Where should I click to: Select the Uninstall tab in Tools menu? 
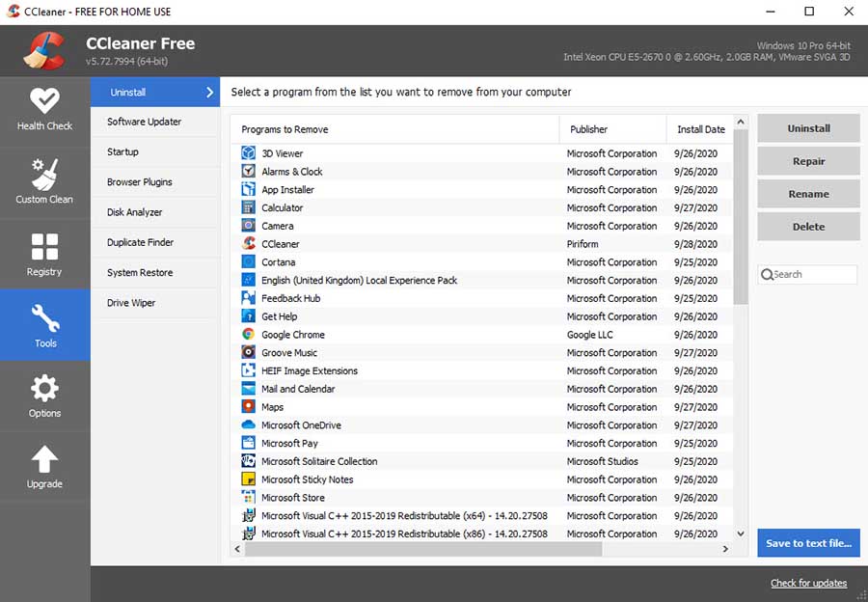[x=155, y=92]
